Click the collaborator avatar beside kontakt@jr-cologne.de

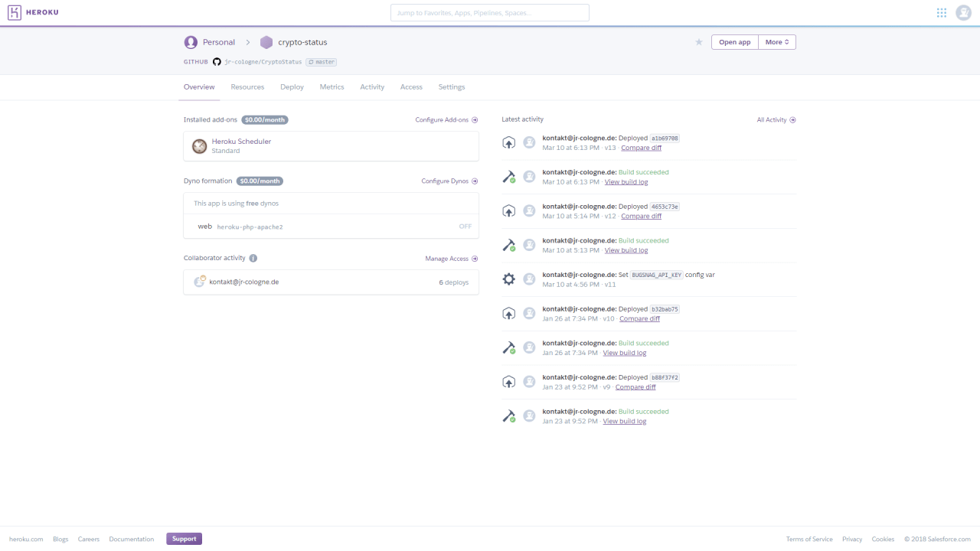pyautogui.click(x=200, y=282)
